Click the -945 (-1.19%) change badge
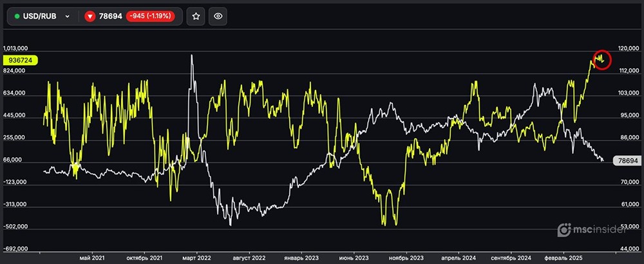Viewport: 644px width, 264px height. (150, 17)
